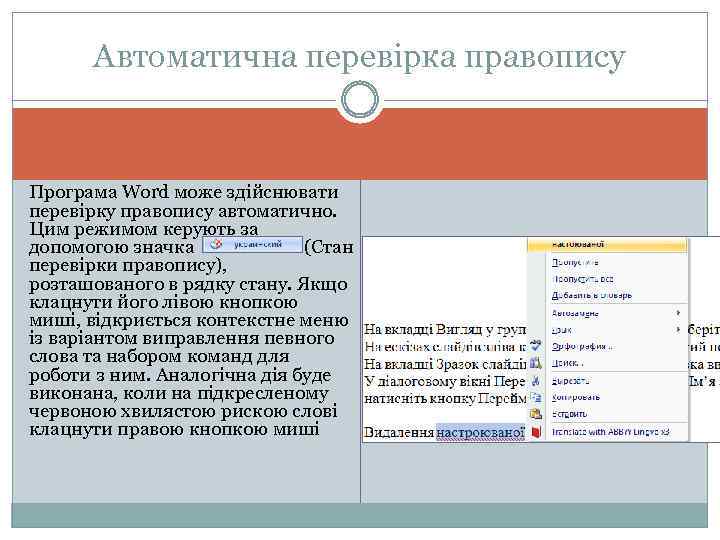Screen dimensions: 720x540
Task: Expand the Язык submenu arrow
Action: point(678,330)
